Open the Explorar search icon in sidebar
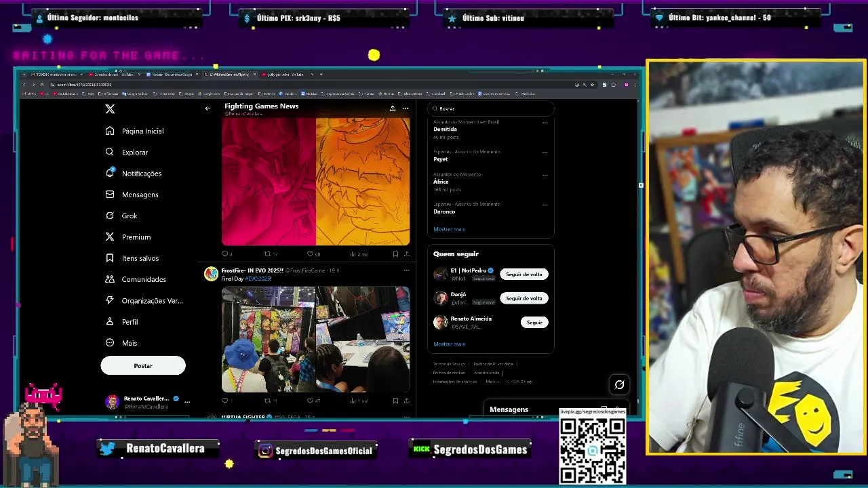868x488 pixels. click(x=110, y=152)
